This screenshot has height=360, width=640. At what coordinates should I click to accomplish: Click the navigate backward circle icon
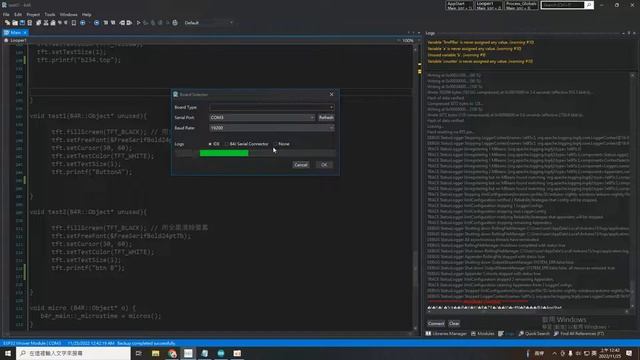82,23
